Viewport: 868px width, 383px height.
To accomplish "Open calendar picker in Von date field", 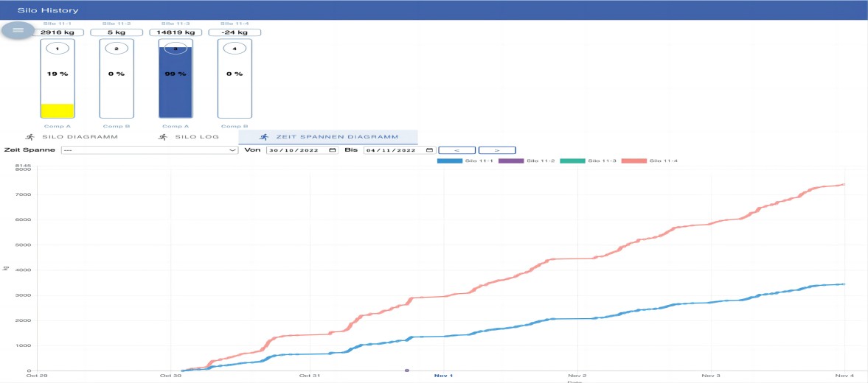I will 333,150.
